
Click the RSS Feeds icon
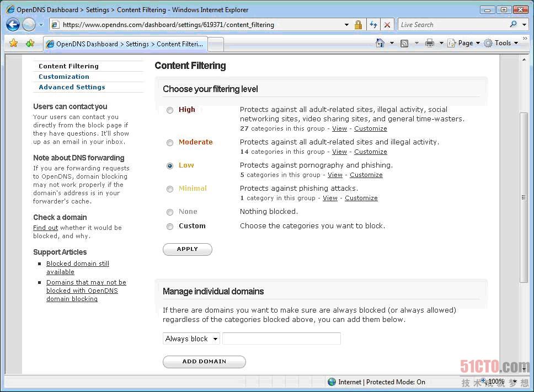click(404, 43)
